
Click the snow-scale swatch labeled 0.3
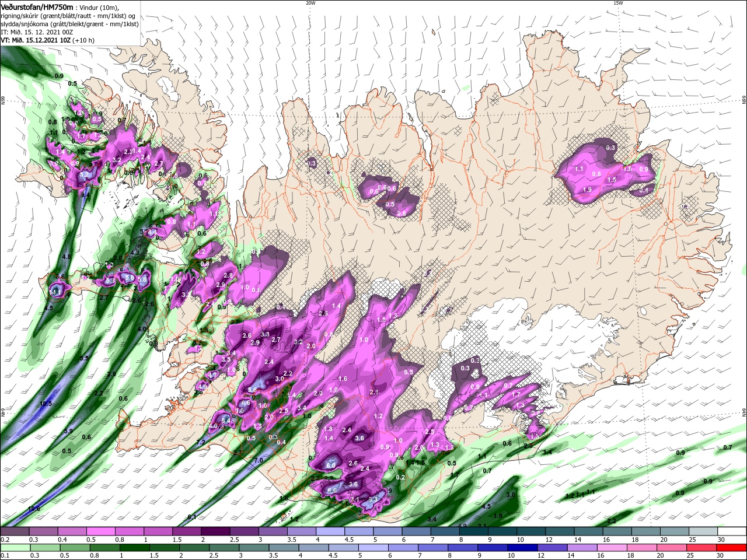tap(43, 531)
